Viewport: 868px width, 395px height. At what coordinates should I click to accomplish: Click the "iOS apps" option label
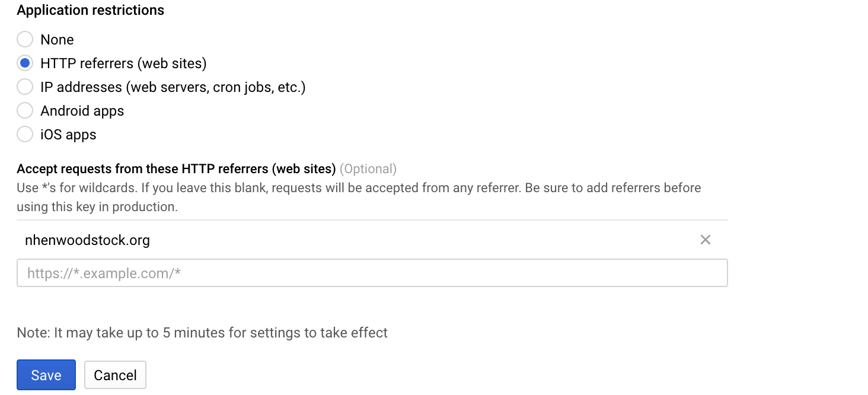(68, 135)
